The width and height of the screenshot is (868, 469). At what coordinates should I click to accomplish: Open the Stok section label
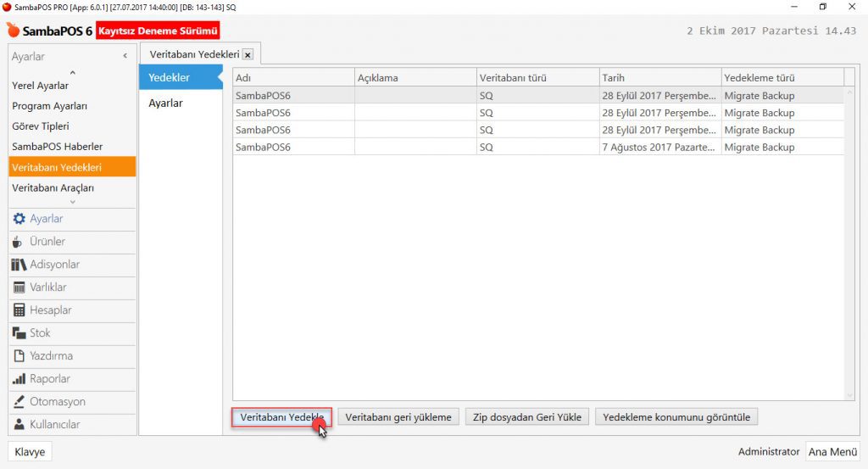tap(40, 332)
